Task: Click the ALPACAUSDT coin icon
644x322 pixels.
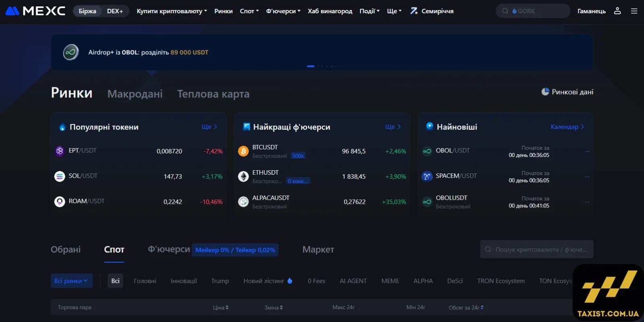Action: click(243, 202)
